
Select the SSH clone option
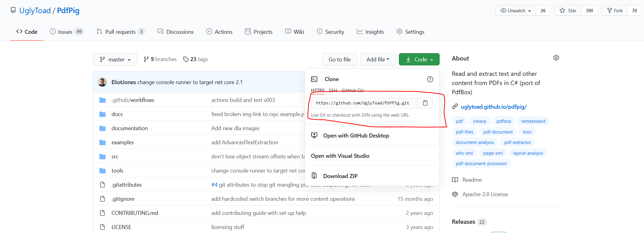pyautogui.click(x=333, y=90)
